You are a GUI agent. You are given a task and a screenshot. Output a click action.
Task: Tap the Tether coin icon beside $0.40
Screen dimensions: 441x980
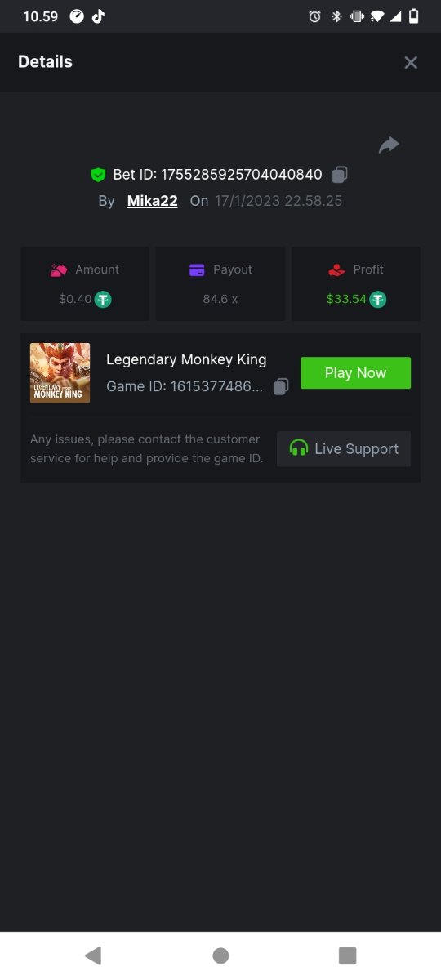pyautogui.click(x=103, y=299)
